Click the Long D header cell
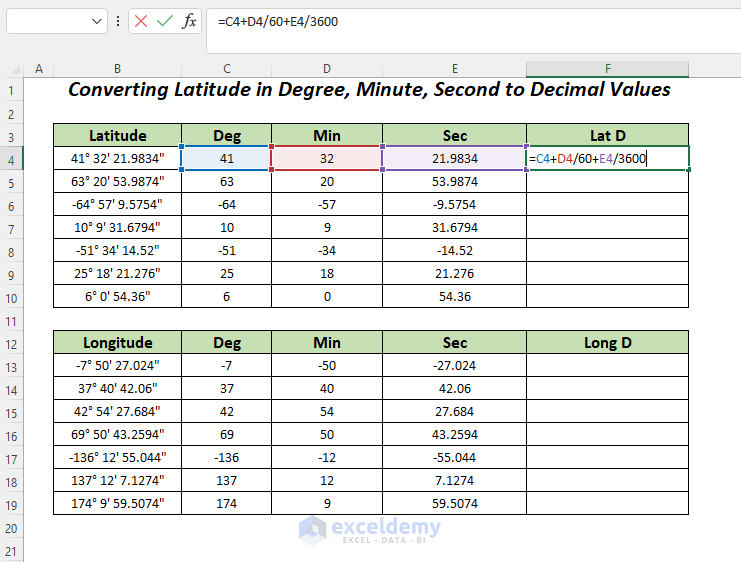The width and height of the screenshot is (741, 562). 607,343
